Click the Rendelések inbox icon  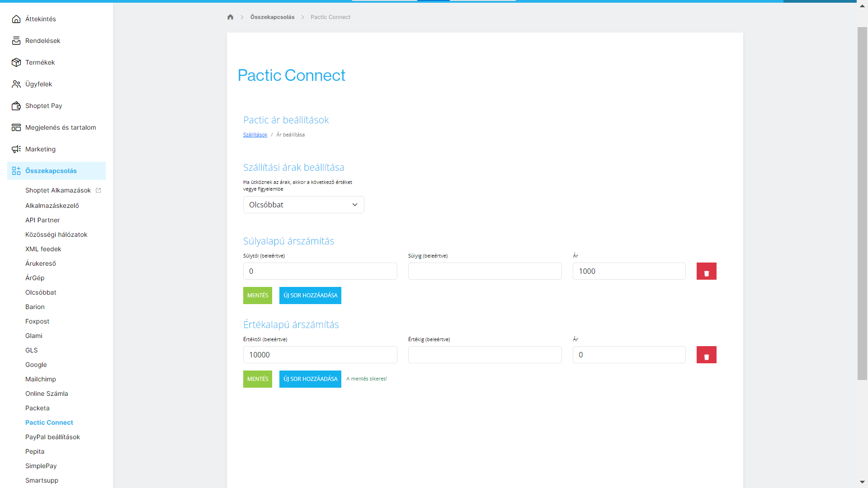tap(16, 41)
